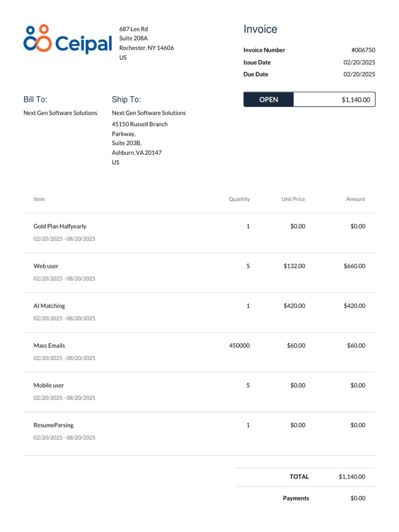This screenshot has width=399, height=532.
Task: Click the Web user line item
Action: [46, 266]
